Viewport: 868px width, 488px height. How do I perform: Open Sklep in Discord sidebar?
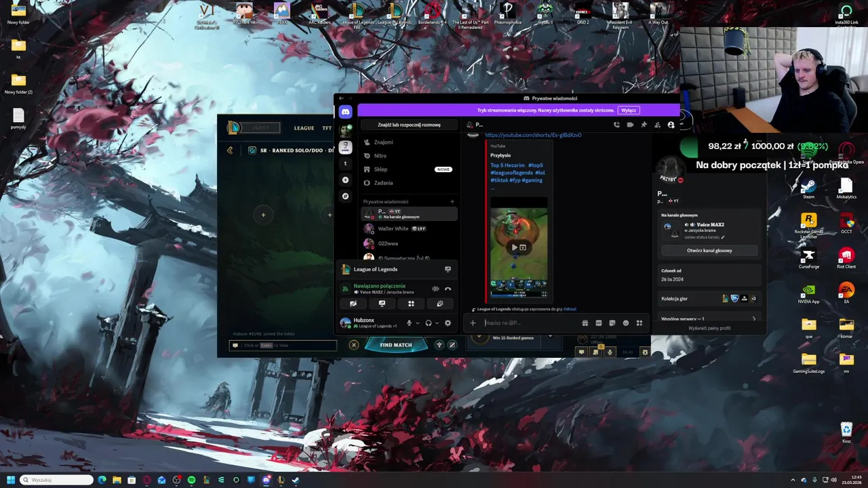(x=409, y=169)
